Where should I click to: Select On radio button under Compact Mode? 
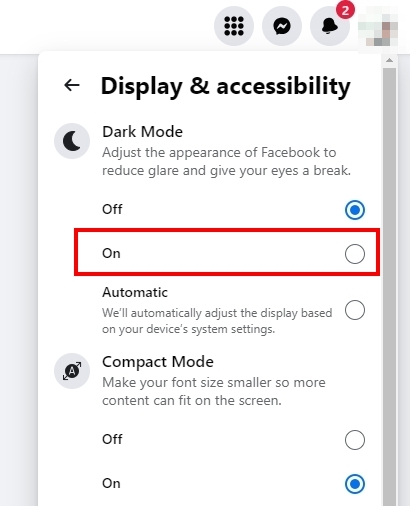point(355,484)
